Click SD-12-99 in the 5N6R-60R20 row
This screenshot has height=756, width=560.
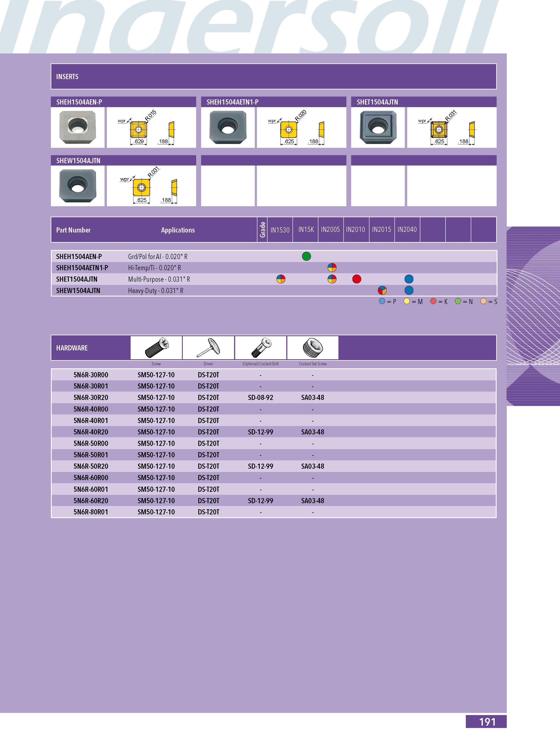tap(260, 501)
